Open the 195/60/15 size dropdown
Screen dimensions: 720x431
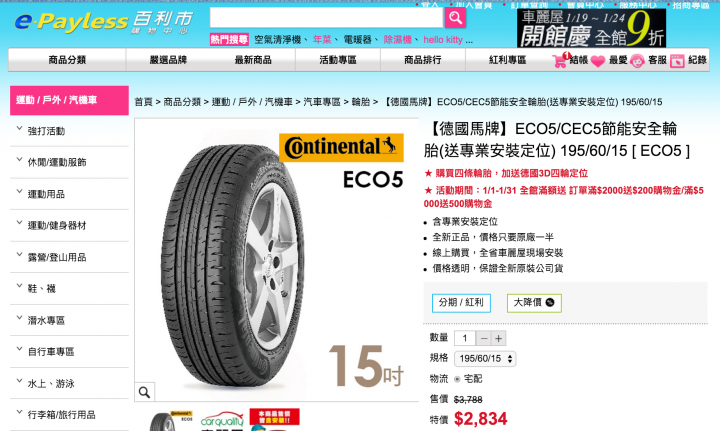[x=485, y=358]
